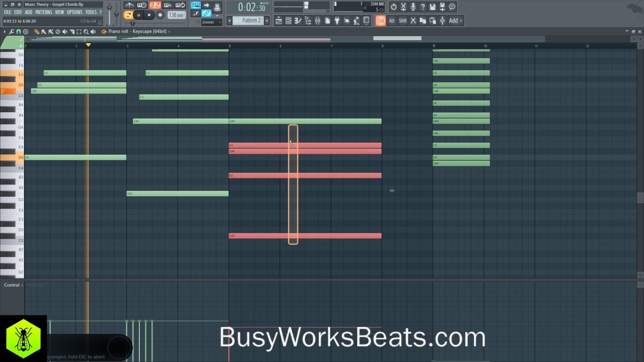Toggle the Ctrl modifier key button

380,21
